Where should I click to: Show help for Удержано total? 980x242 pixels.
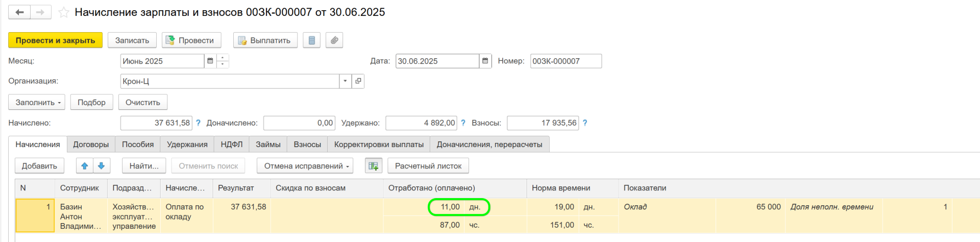click(463, 123)
